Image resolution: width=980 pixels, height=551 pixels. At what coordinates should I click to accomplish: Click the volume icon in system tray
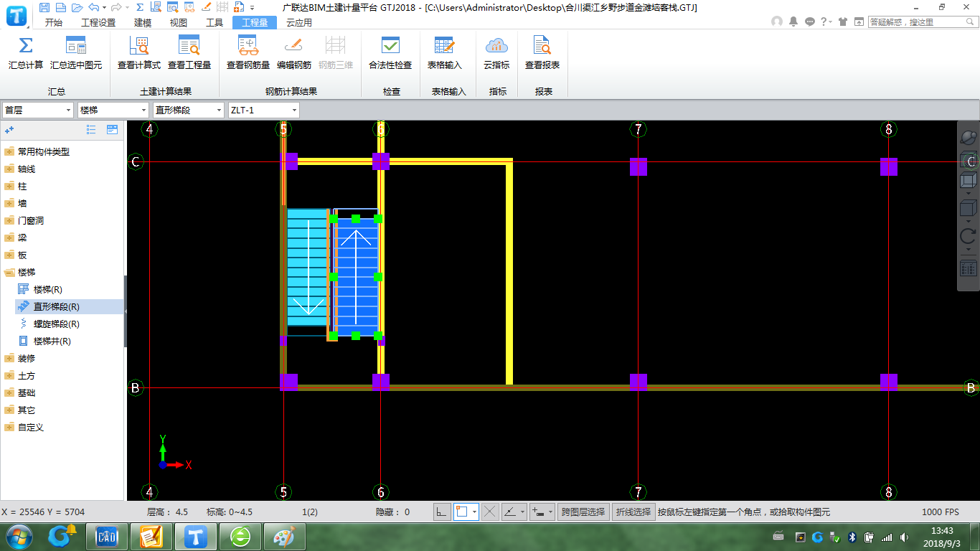pos(903,537)
